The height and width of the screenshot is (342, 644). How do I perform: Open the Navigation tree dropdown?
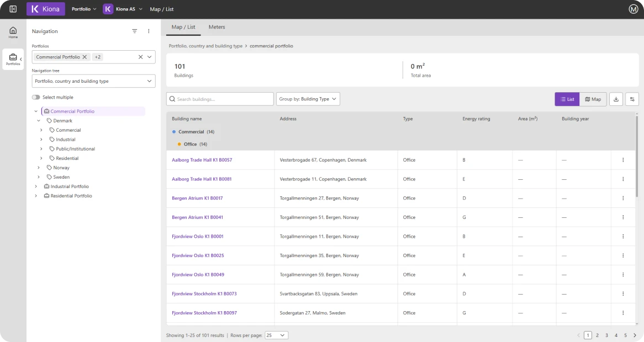click(94, 81)
